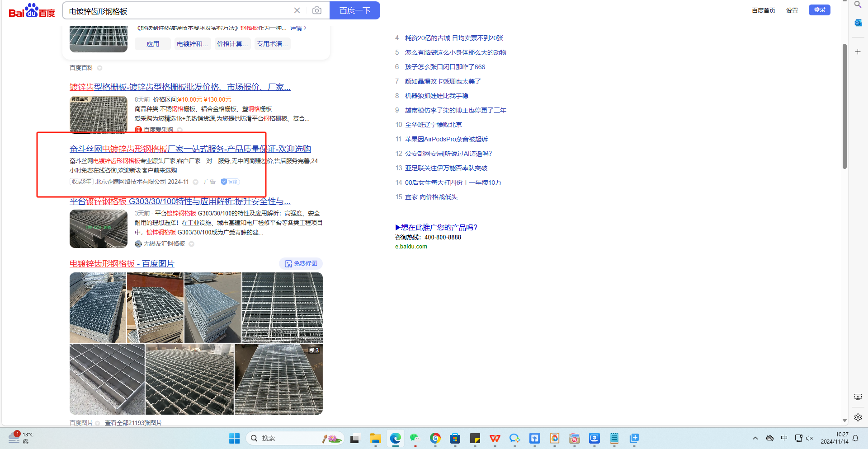Click 查看全部21193张图片 link
Screen dimensions: 868x449
click(133, 423)
